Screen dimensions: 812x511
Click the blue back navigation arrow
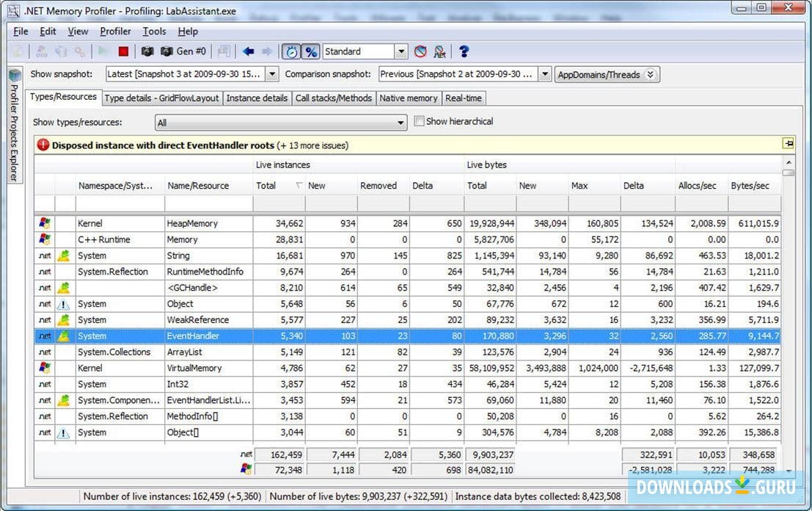pyautogui.click(x=249, y=51)
